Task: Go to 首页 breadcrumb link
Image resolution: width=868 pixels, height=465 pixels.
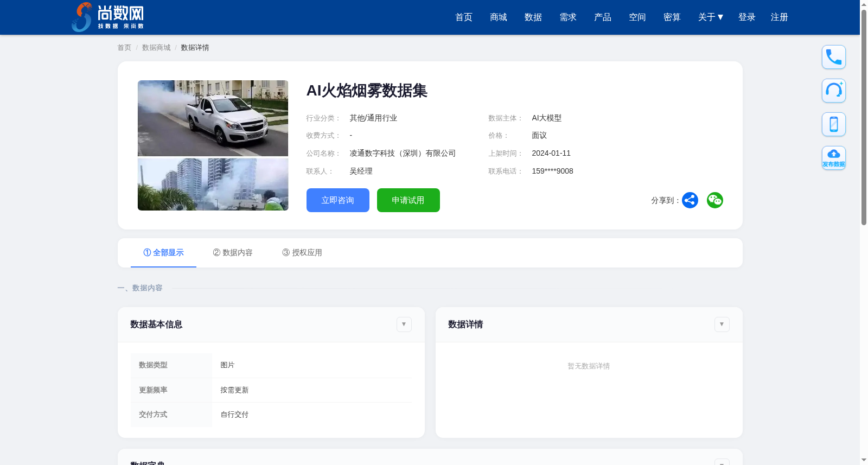Action: [x=124, y=48]
